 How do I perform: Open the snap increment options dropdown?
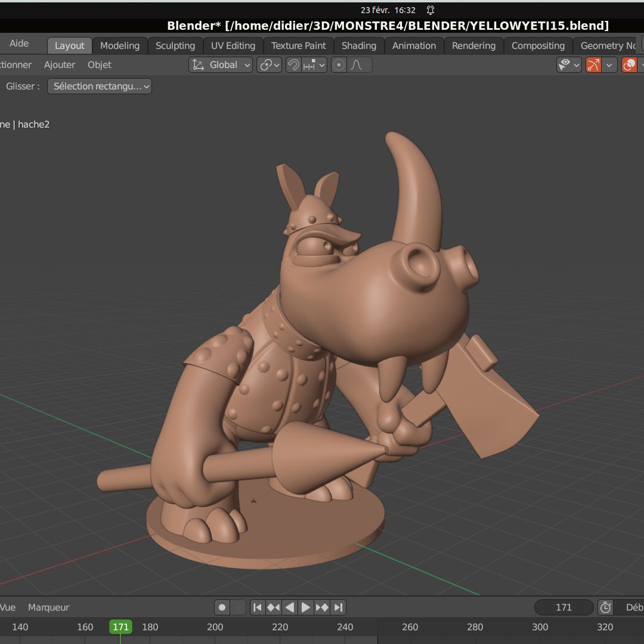(x=314, y=65)
